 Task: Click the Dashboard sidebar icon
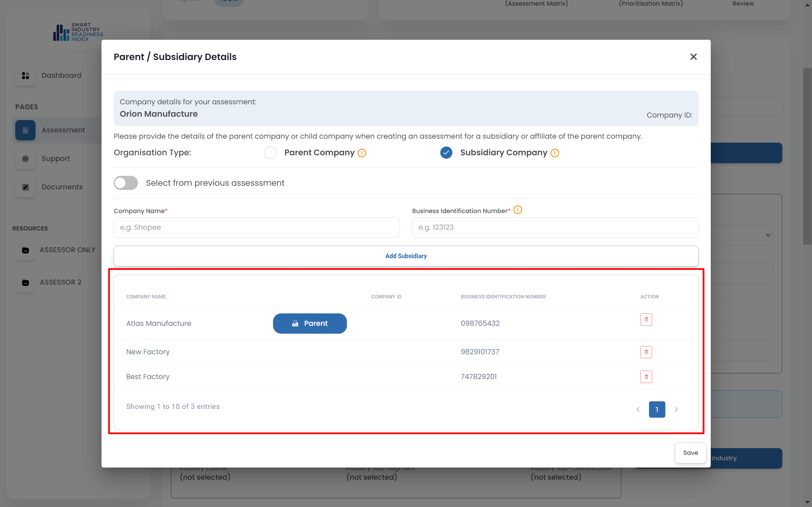25,76
